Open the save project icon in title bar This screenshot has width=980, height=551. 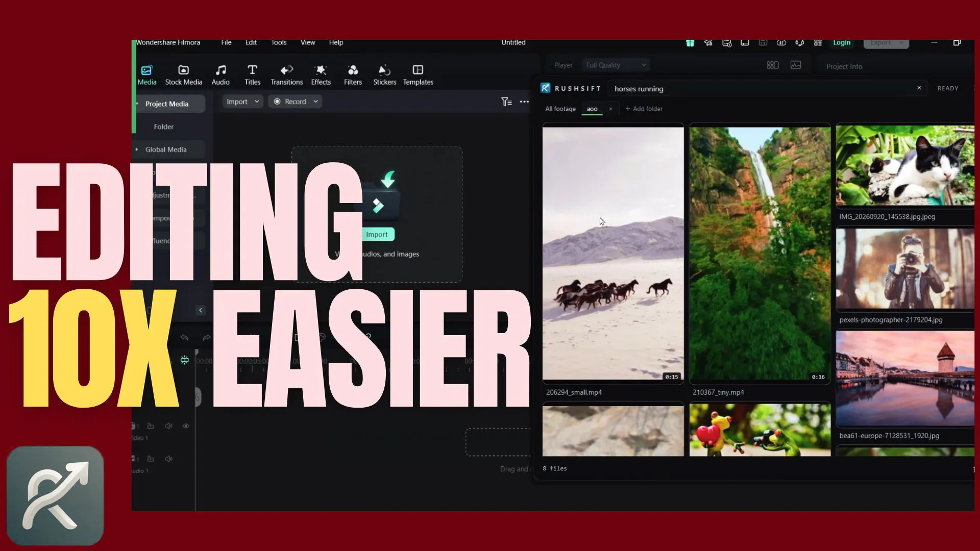coord(763,43)
